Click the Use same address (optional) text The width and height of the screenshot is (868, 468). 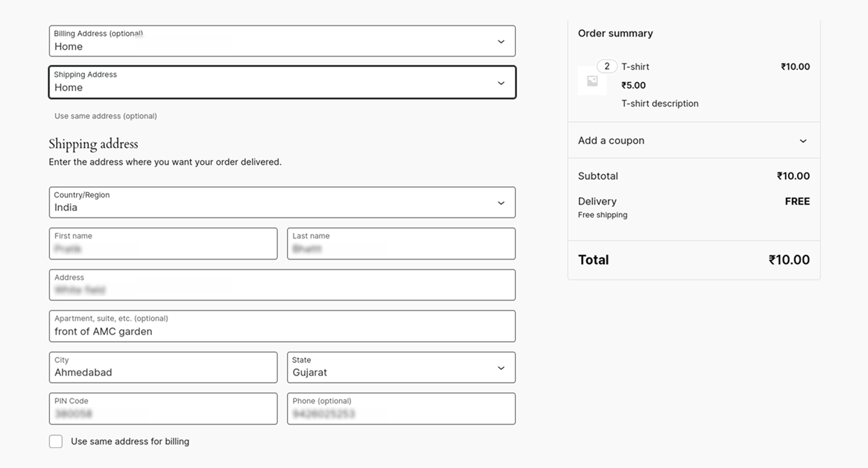pos(105,116)
